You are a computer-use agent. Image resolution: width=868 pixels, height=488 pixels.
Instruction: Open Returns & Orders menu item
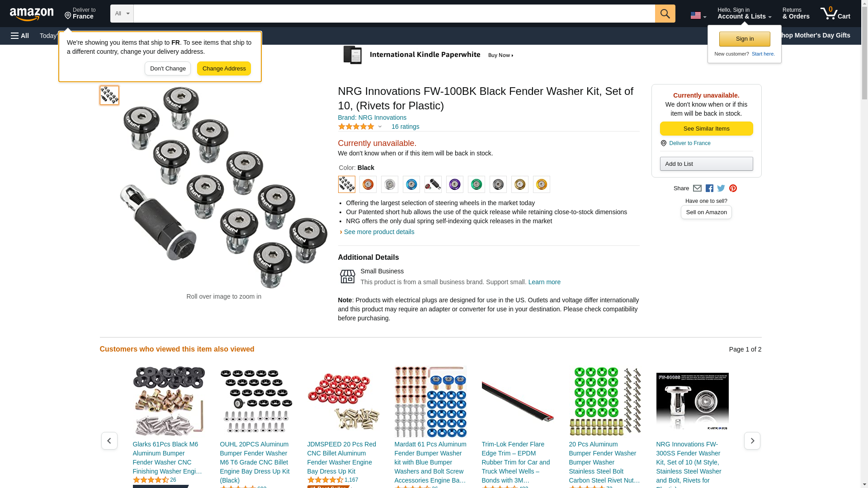pos(796,14)
